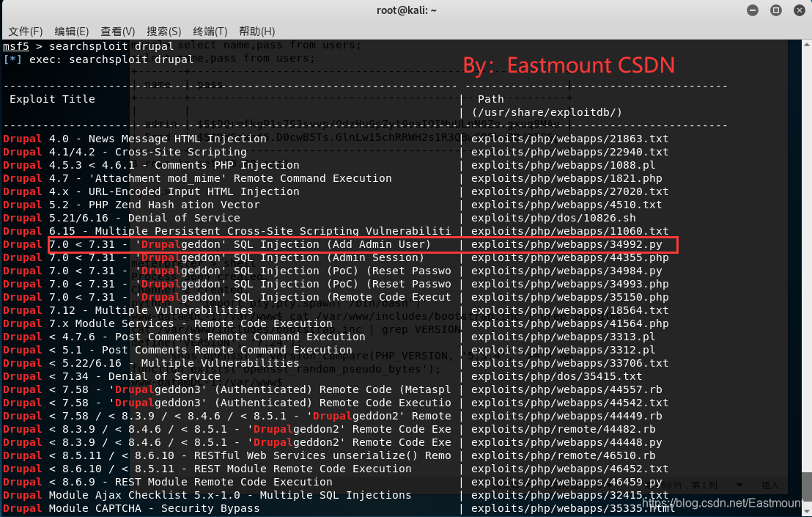Click path exploits/php/webapps/22940.txt
This screenshot has width=812, height=517.
point(569,152)
